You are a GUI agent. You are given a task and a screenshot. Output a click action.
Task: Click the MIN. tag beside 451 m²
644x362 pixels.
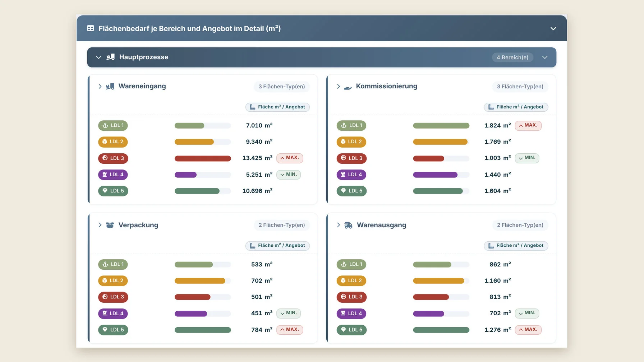pyautogui.click(x=289, y=313)
